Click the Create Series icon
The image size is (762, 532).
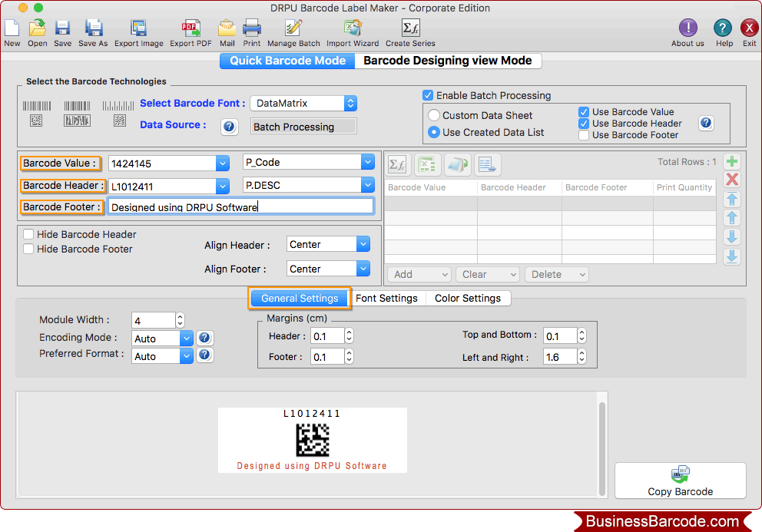(411, 28)
